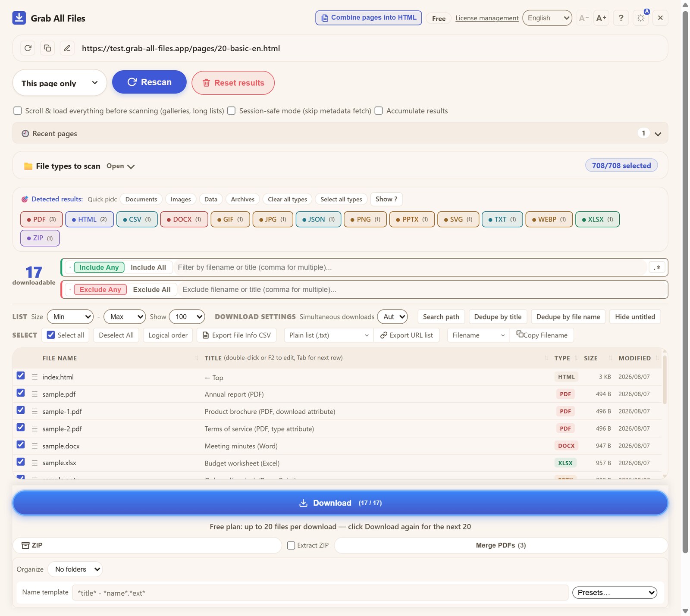This screenshot has width=690, height=616.
Task: Toggle the Select all checkbox
Action: pos(51,335)
